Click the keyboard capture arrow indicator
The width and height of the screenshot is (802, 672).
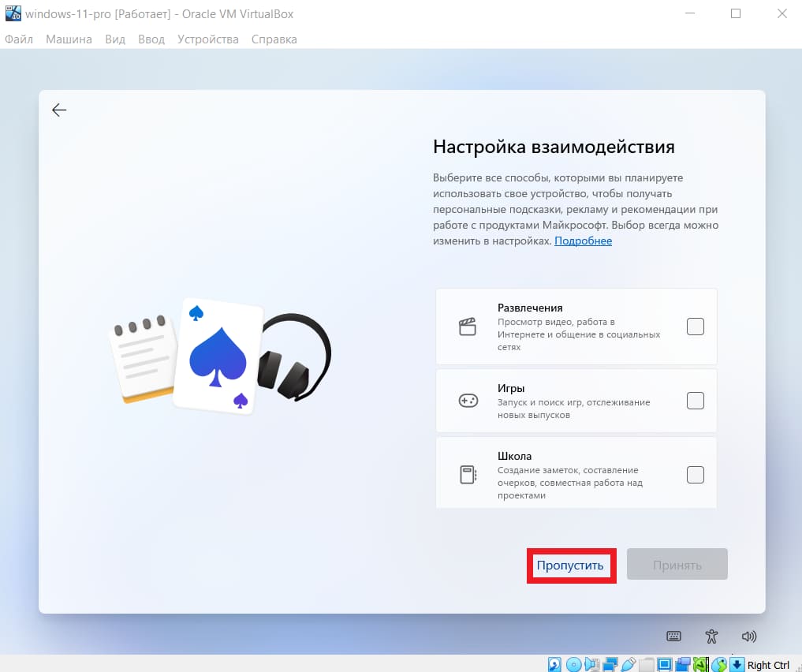tap(737, 664)
